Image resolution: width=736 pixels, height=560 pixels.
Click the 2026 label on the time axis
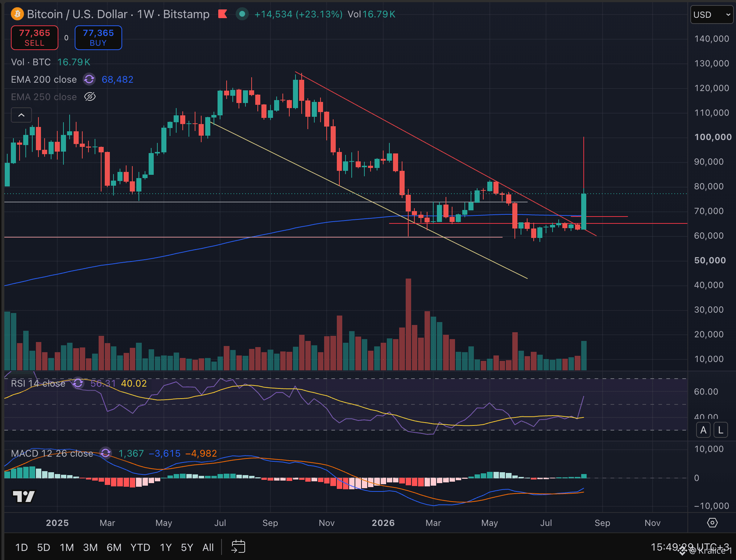[383, 523]
